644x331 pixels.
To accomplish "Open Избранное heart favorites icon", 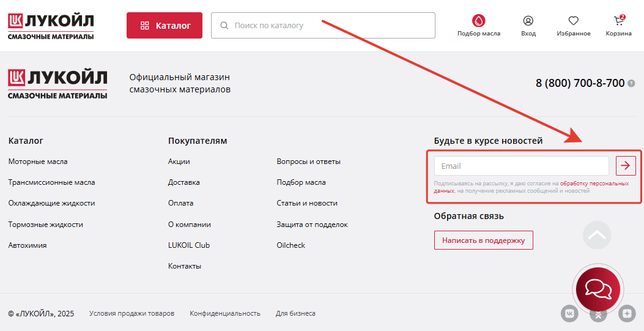I will click(573, 21).
